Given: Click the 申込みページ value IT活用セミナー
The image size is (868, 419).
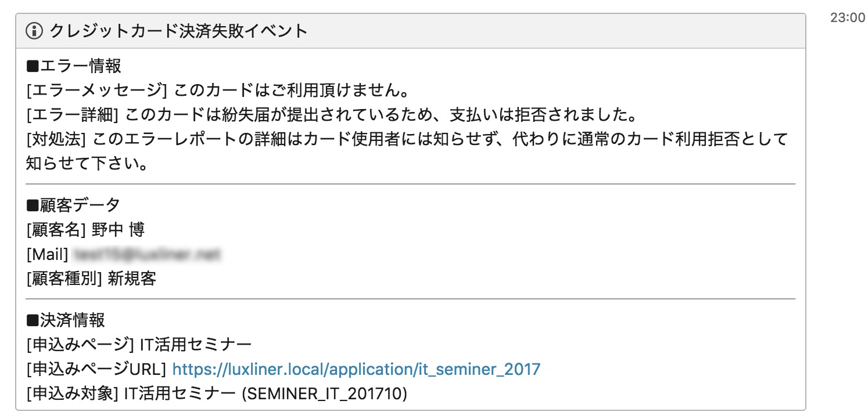Looking at the screenshot, I should tap(196, 345).
